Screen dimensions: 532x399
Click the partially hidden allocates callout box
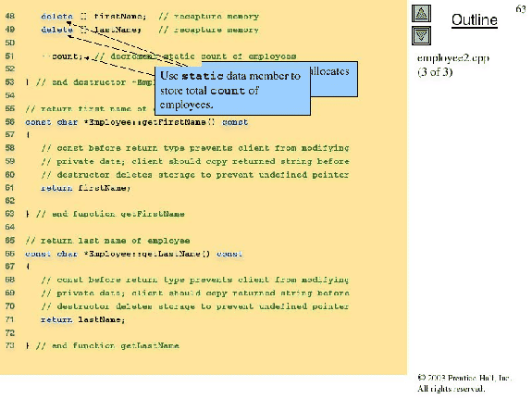[x=334, y=79]
